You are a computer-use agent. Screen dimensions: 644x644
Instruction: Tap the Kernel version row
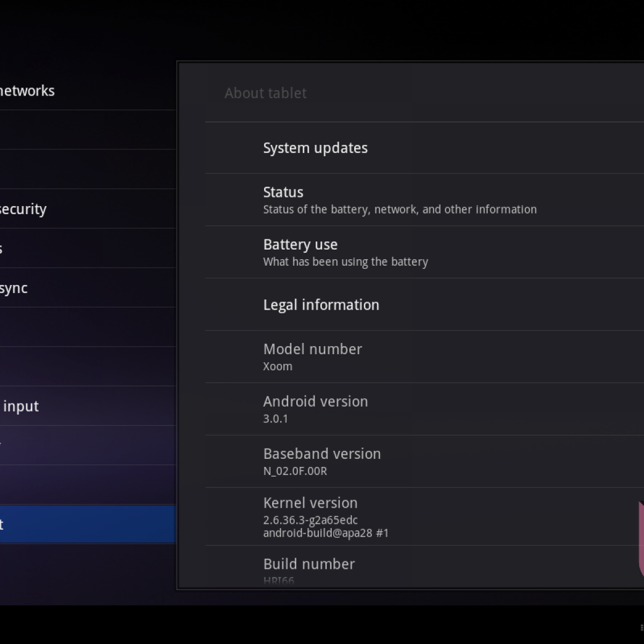[325, 517]
